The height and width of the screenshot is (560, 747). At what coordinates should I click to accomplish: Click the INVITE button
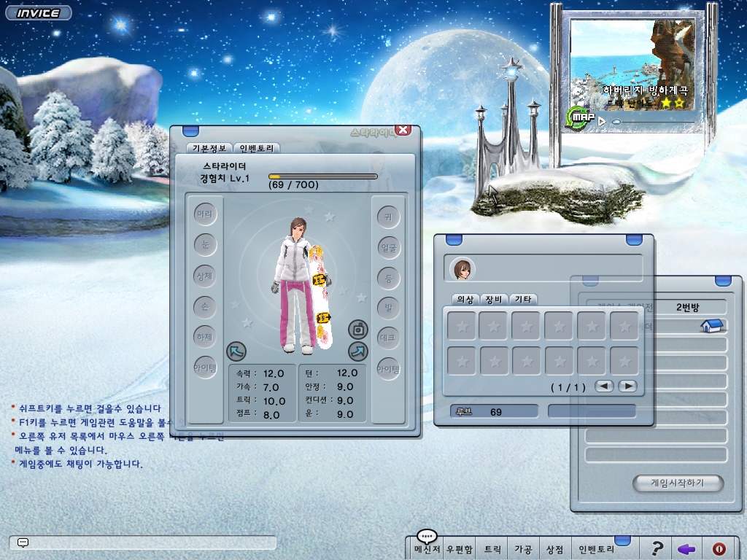(x=39, y=13)
